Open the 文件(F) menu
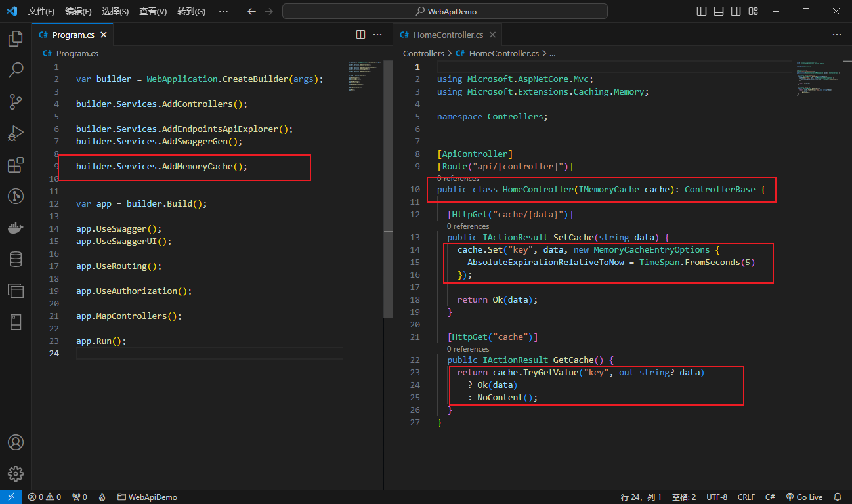The height and width of the screenshot is (504, 852). click(41, 11)
